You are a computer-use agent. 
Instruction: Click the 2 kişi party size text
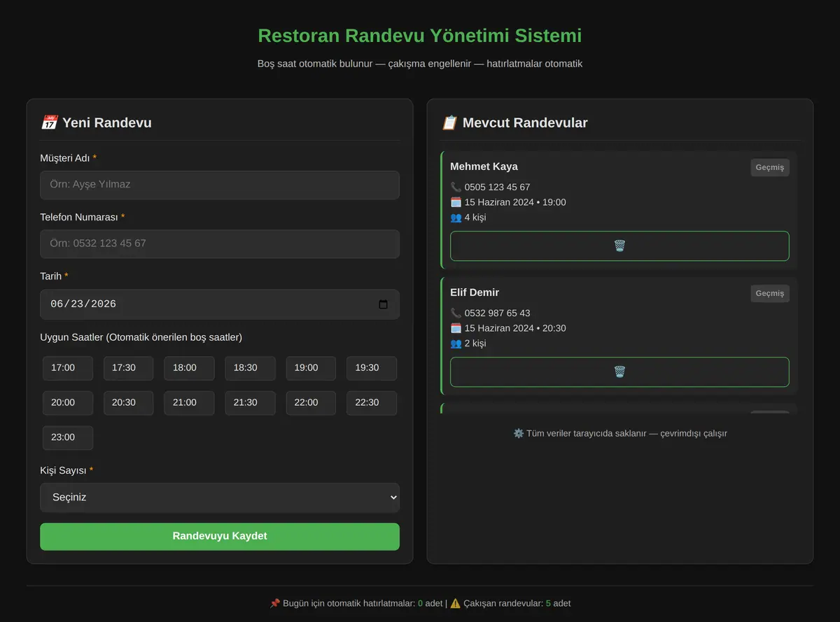(475, 344)
